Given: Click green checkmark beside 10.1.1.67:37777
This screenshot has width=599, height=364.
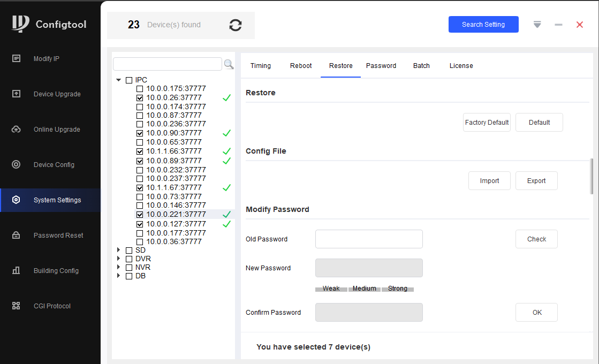Looking at the screenshot, I should [x=226, y=187].
